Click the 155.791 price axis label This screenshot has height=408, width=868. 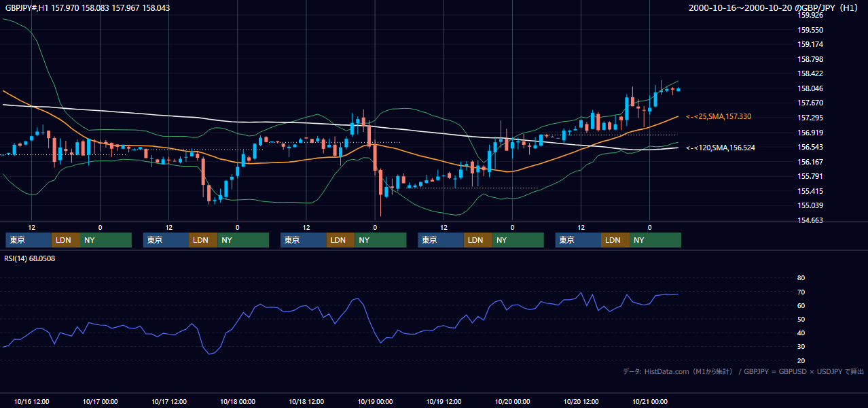[x=810, y=176]
